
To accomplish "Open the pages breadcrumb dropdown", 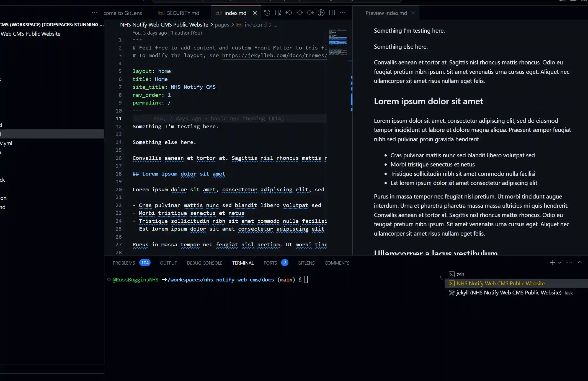I will click(x=222, y=25).
